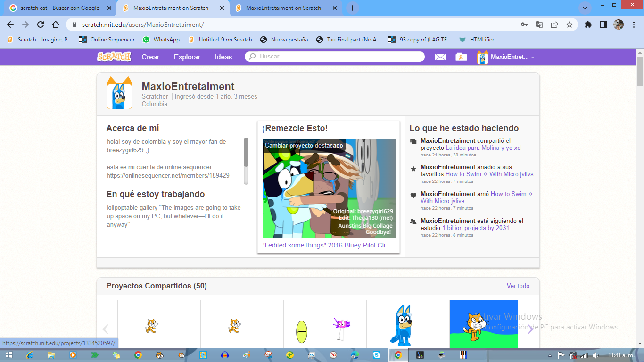Click the taskbar clock 11:41 a. m.
Image resolution: width=644 pixels, height=362 pixels.
622,355
